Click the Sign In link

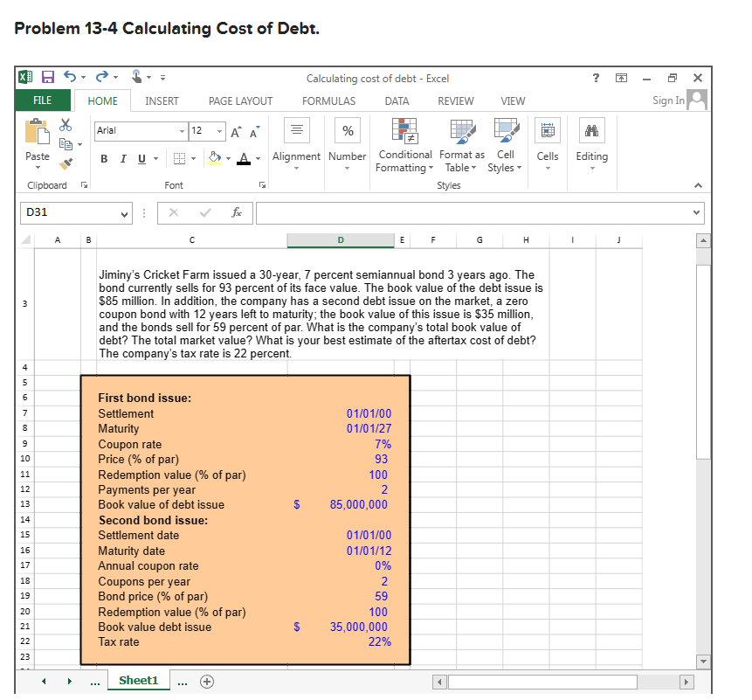(x=668, y=100)
